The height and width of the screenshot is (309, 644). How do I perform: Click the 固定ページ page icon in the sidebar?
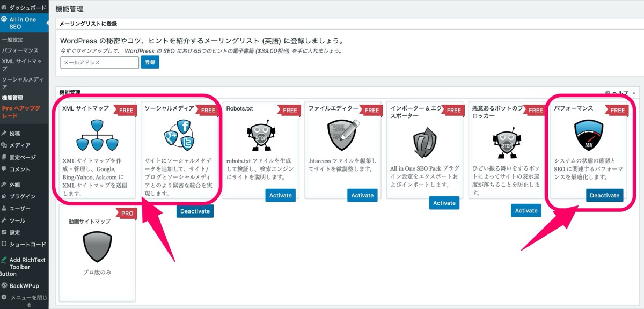(x=4, y=157)
